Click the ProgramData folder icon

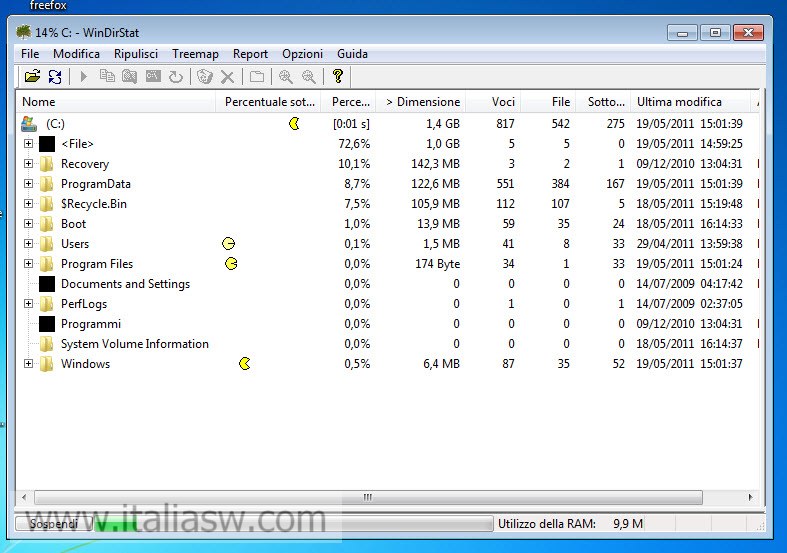(47, 184)
